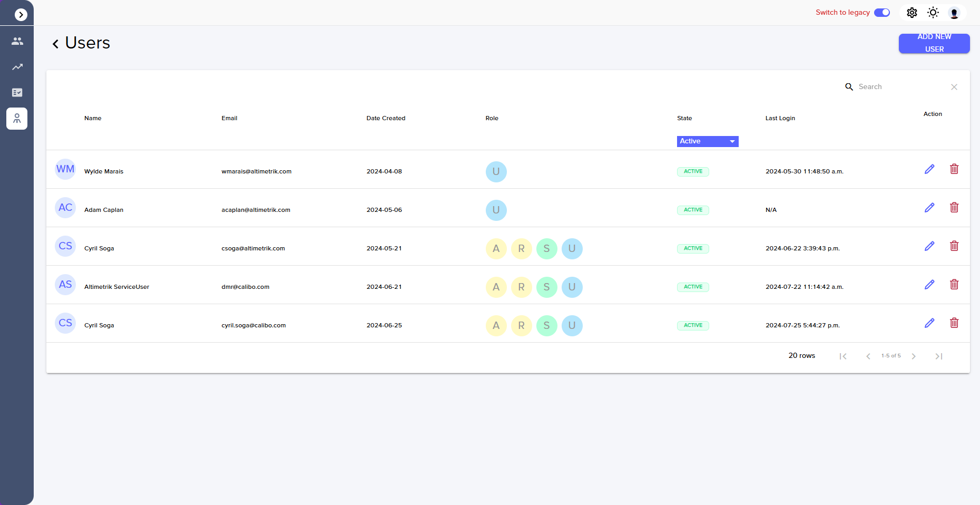Open the Active state filter dropdown
Viewport: 980px width, 505px height.
tap(707, 141)
